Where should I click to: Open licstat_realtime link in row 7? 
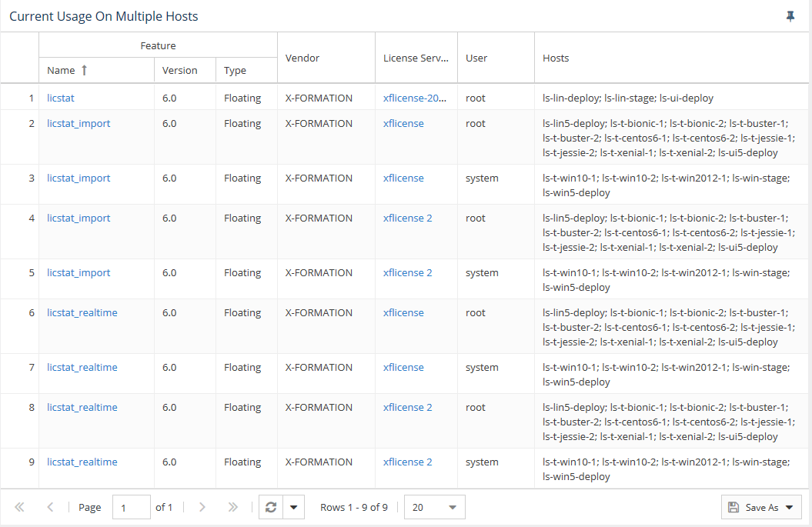pyautogui.click(x=82, y=368)
